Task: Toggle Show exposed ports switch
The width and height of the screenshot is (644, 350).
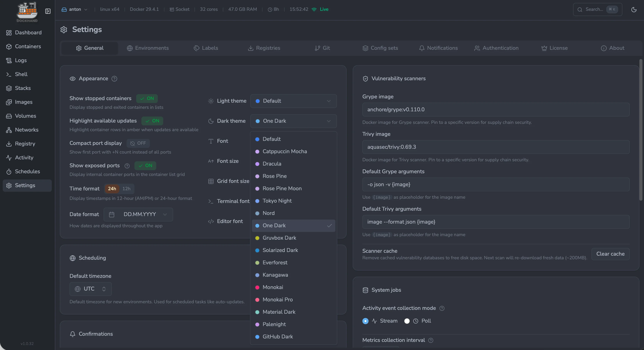Action: pyautogui.click(x=145, y=166)
